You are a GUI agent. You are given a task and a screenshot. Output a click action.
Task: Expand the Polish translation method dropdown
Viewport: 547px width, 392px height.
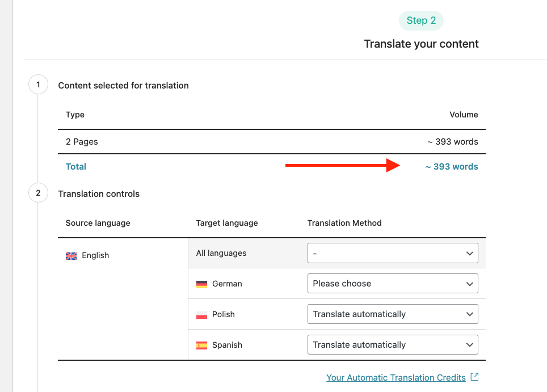[393, 314]
